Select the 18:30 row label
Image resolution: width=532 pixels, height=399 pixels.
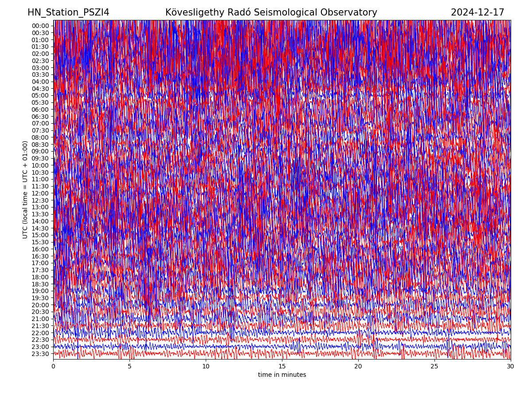[x=40, y=284]
